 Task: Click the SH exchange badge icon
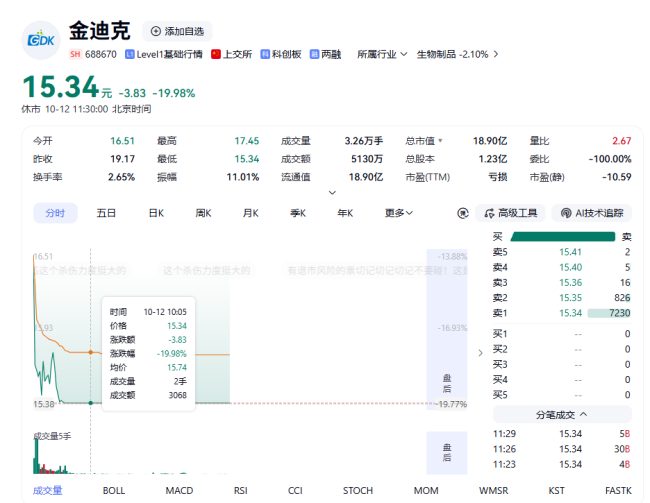pyautogui.click(x=75, y=54)
